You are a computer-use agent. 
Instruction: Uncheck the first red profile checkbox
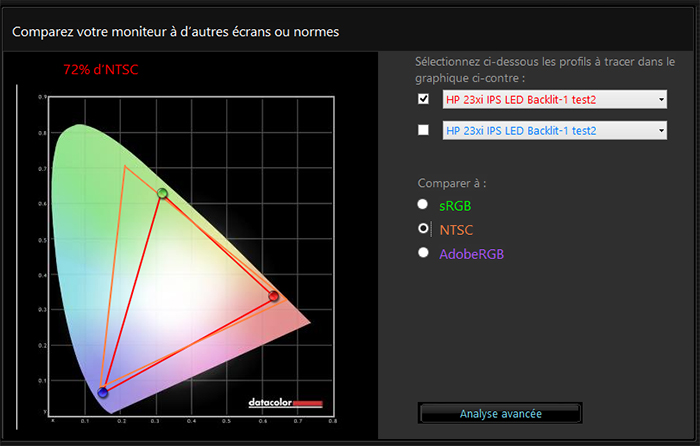click(423, 99)
